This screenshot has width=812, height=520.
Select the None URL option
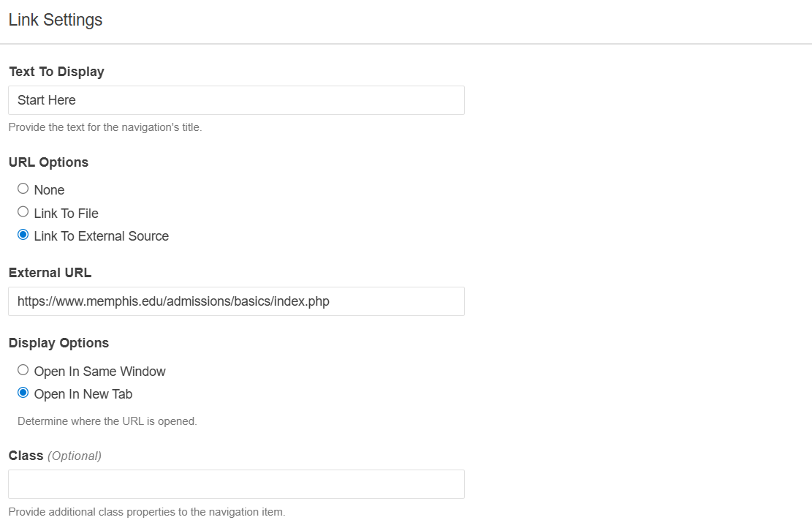23,188
